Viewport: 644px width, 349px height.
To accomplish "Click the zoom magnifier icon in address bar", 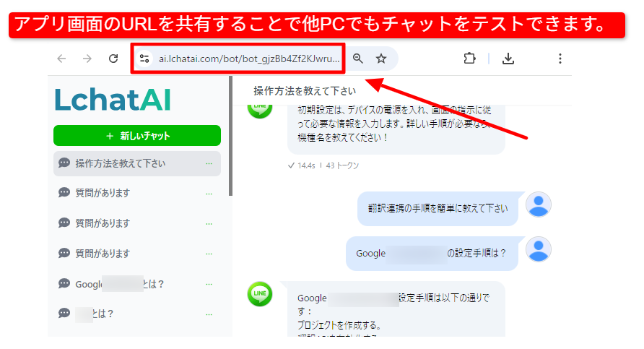I will 358,59.
